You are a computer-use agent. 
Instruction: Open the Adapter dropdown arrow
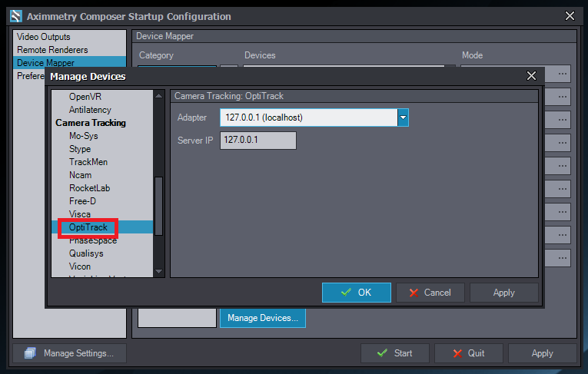pyautogui.click(x=403, y=117)
